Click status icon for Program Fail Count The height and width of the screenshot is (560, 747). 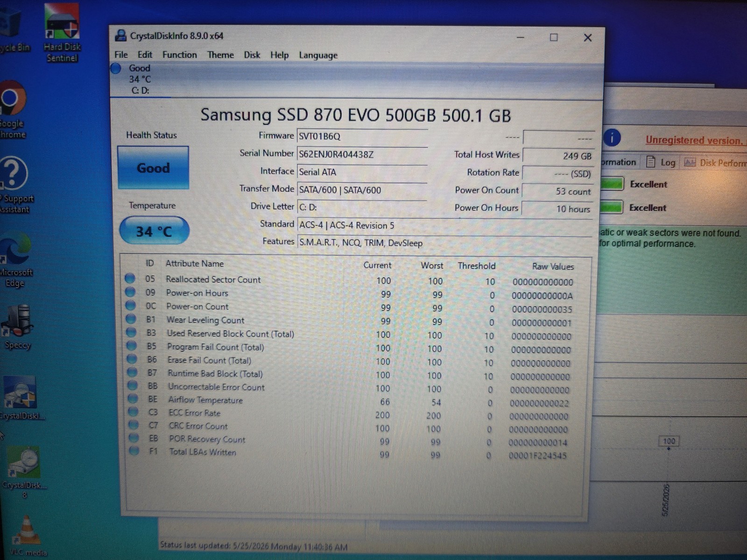[x=132, y=346]
